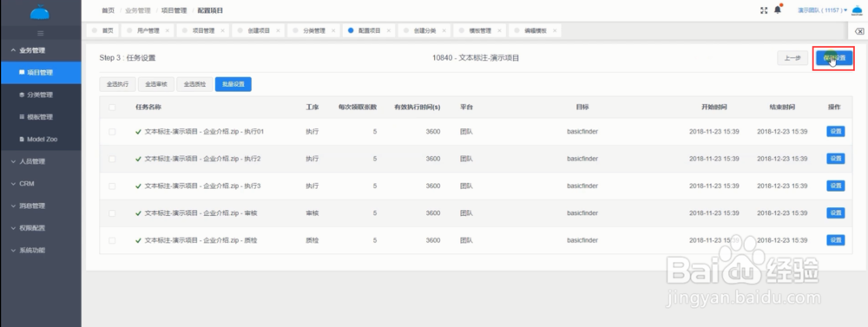Click the close-all-tabs icon on the tab bar
Viewport: 868px width, 327px height.
(x=859, y=31)
